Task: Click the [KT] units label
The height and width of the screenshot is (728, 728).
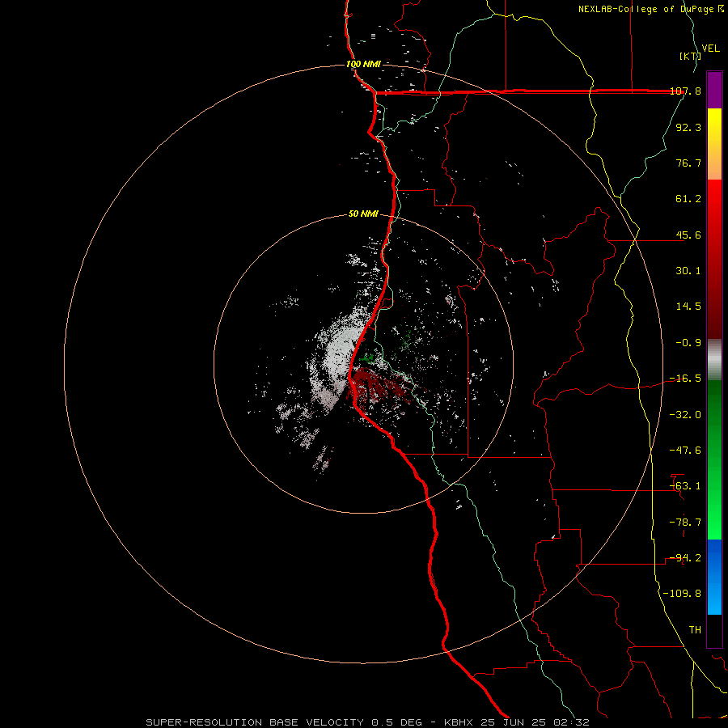Action: [x=690, y=56]
